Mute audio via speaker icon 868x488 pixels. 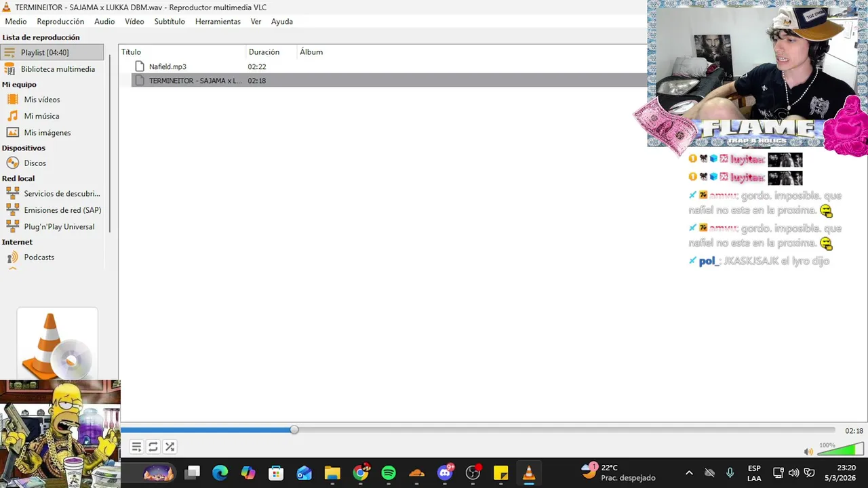[x=808, y=451]
